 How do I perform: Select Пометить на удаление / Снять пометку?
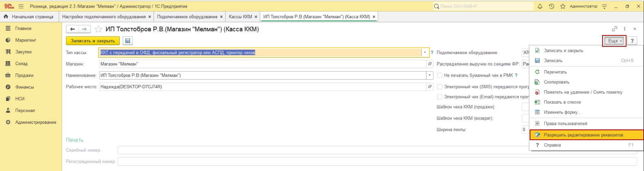tap(586, 92)
